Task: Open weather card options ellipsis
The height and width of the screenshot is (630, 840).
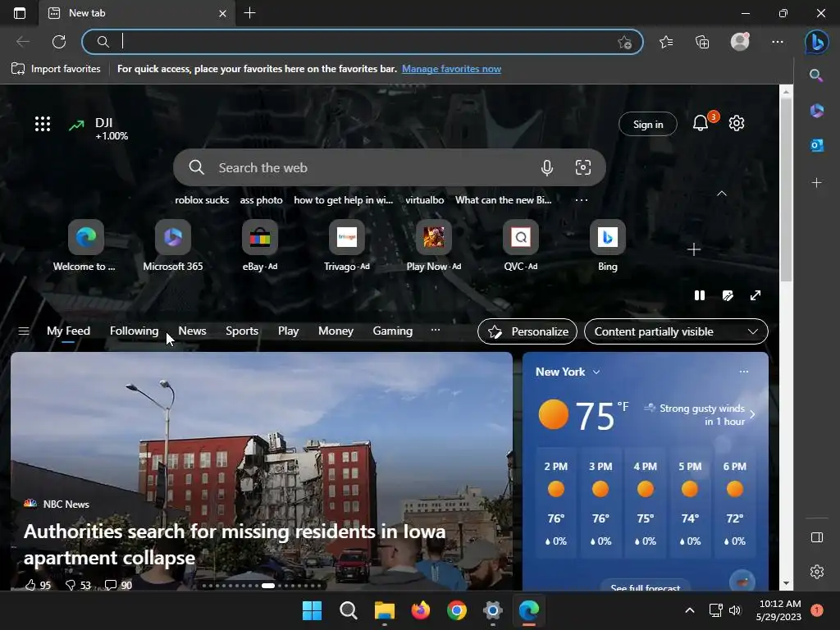Action: pyautogui.click(x=743, y=372)
